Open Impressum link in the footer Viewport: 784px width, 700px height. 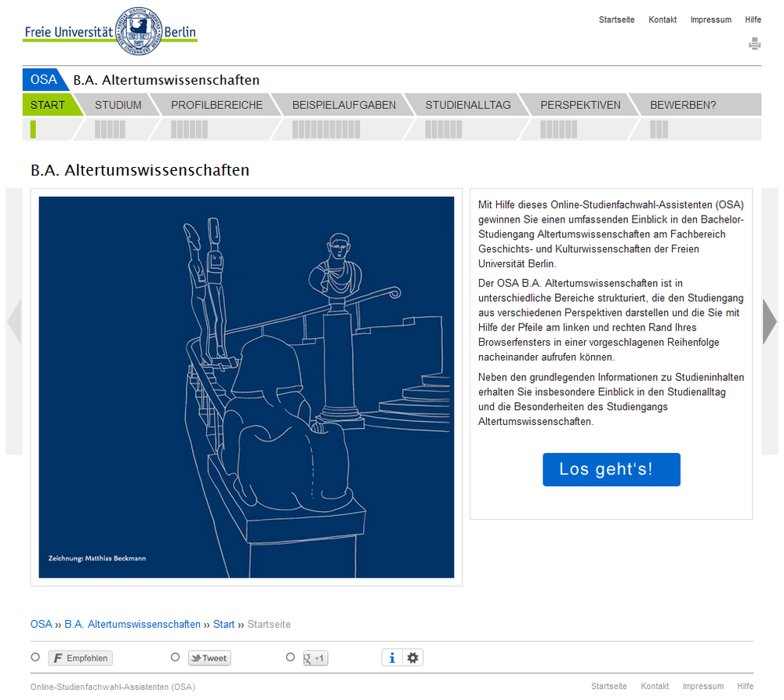(703, 686)
